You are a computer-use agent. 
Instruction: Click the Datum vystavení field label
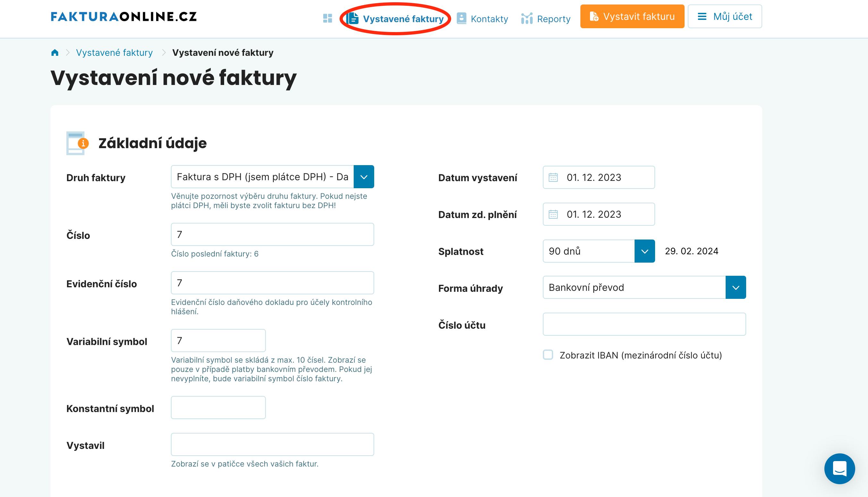pos(477,178)
